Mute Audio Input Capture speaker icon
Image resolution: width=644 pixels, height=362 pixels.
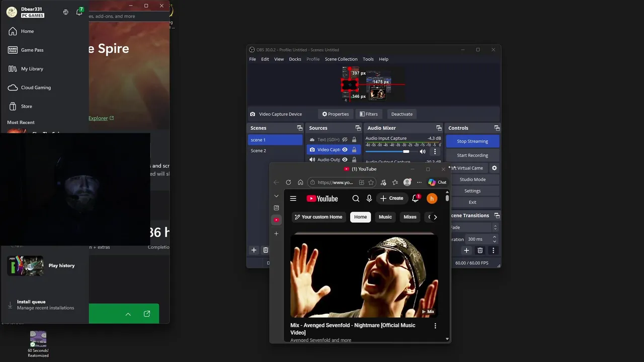pyautogui.click(x=423, y=151)
